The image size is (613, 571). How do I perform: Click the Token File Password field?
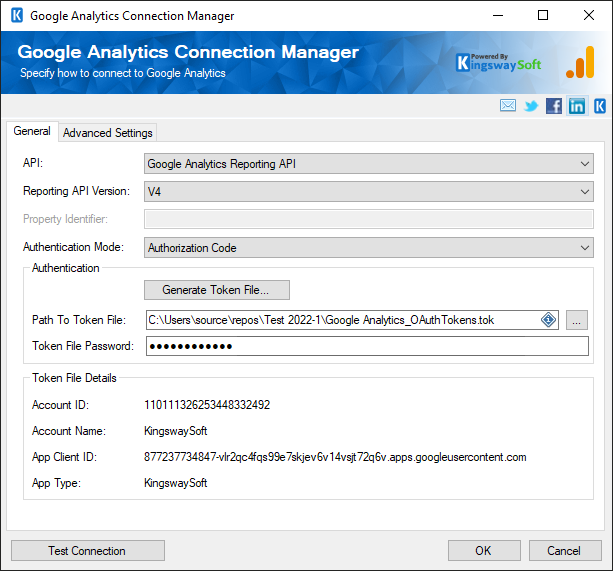tap(367, 346)
